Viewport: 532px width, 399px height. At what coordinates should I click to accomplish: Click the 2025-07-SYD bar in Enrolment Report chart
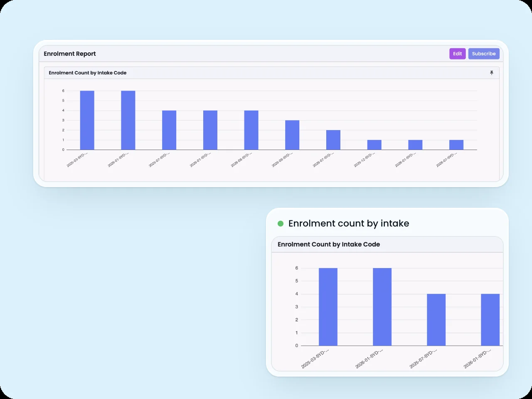pyautogui.click(x=169, y=130)
